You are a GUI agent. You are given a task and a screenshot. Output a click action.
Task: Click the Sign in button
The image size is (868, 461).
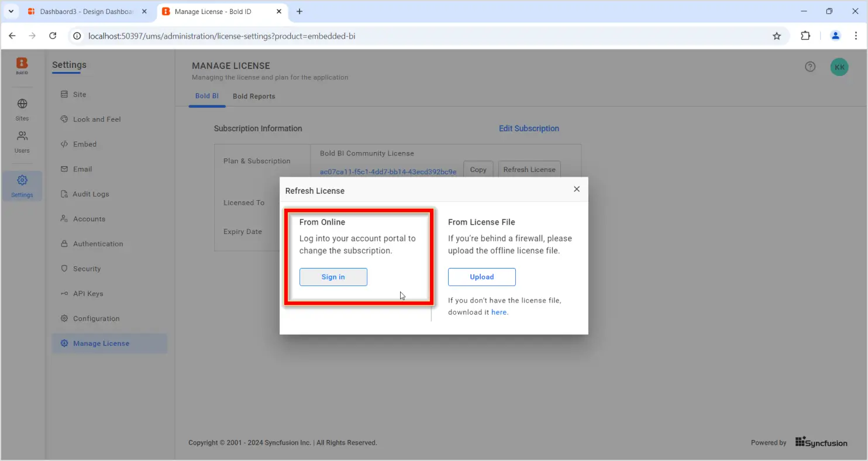click(x=333, y=277)
